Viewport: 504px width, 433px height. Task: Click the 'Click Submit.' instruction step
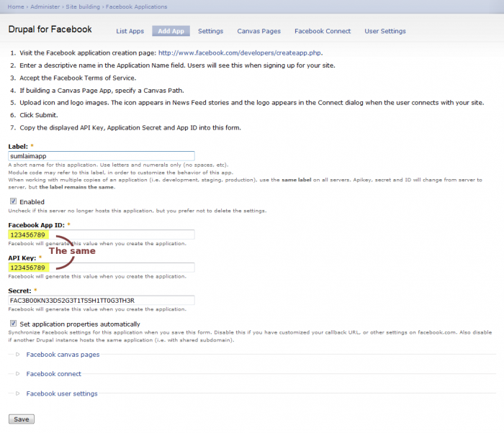tap(39, 115)
